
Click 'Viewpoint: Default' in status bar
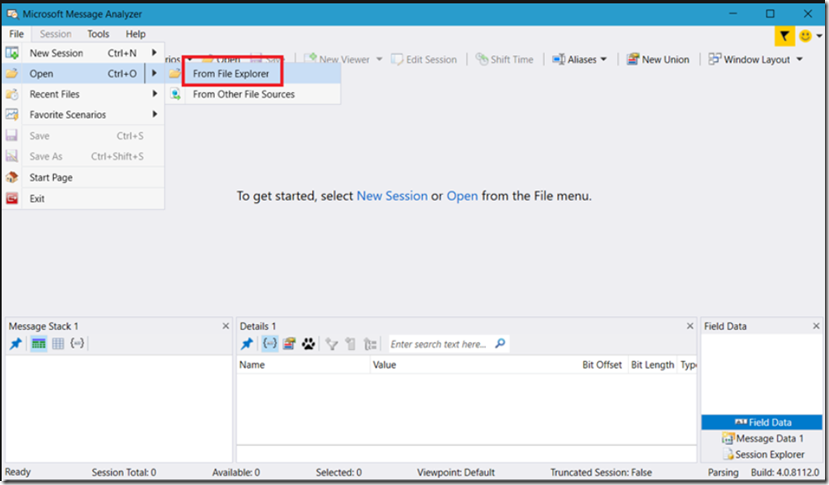[x=456, y=472]
